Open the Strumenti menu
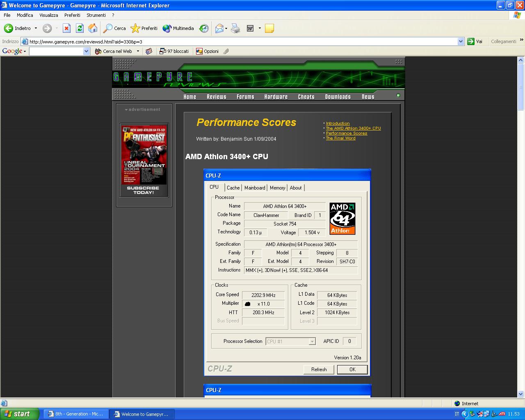This screenshot has width=525, height=420. coord(96,15)
